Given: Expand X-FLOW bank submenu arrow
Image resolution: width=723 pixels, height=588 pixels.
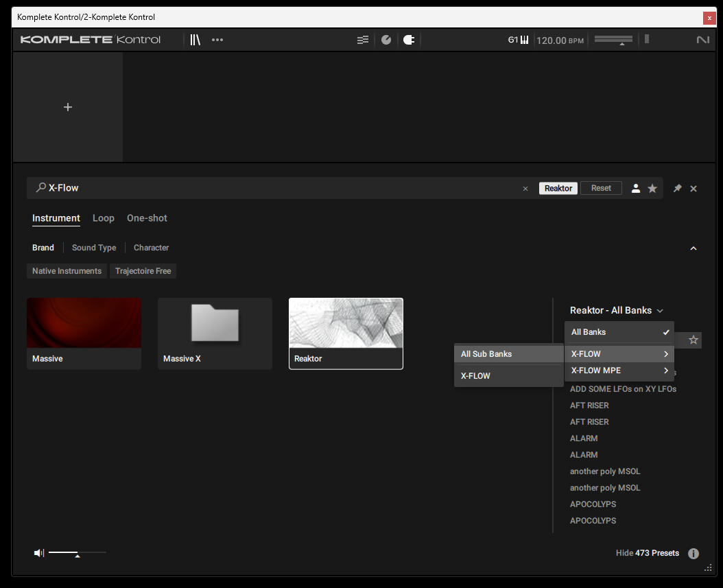Looking at the screenshot, I should [666, 354].
